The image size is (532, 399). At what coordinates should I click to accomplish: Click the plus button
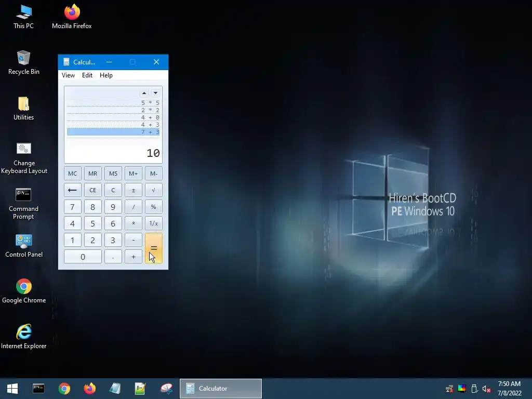[134, 257]
